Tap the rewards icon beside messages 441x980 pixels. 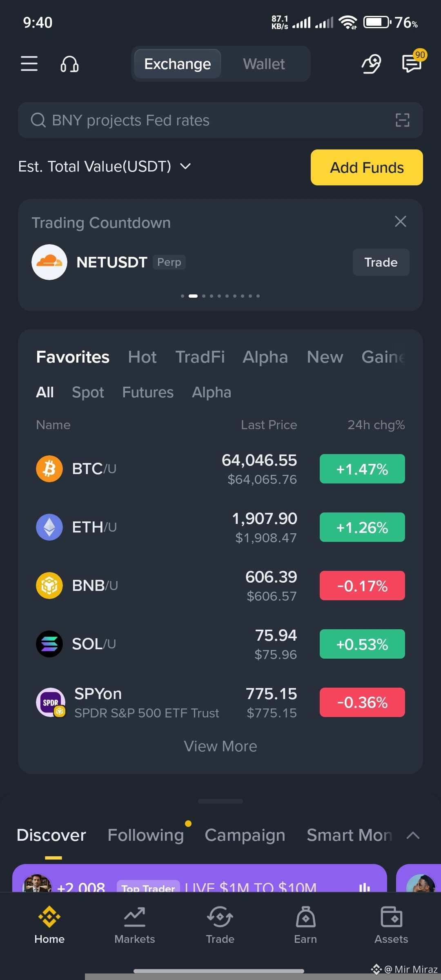coord(372,64)
